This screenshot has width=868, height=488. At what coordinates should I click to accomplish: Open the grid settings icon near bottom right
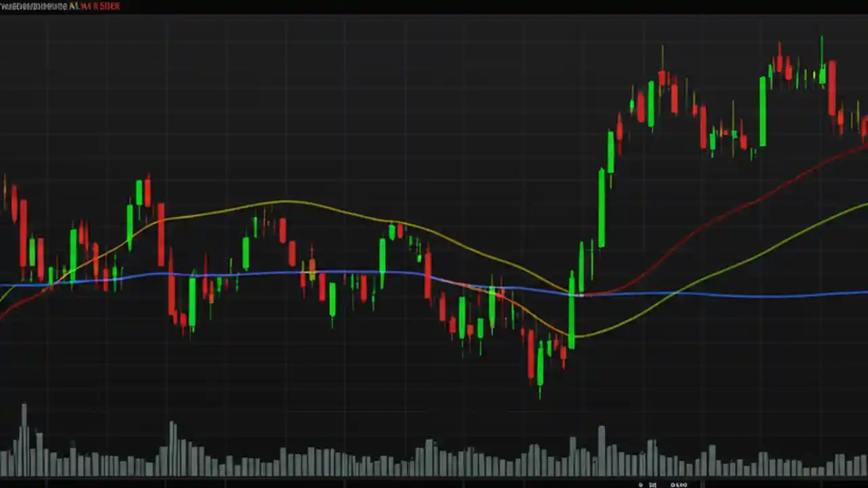(653, 485)
